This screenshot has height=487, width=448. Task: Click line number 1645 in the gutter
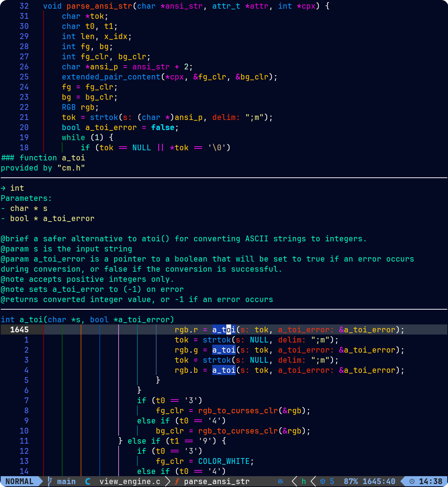coord(20,330)
